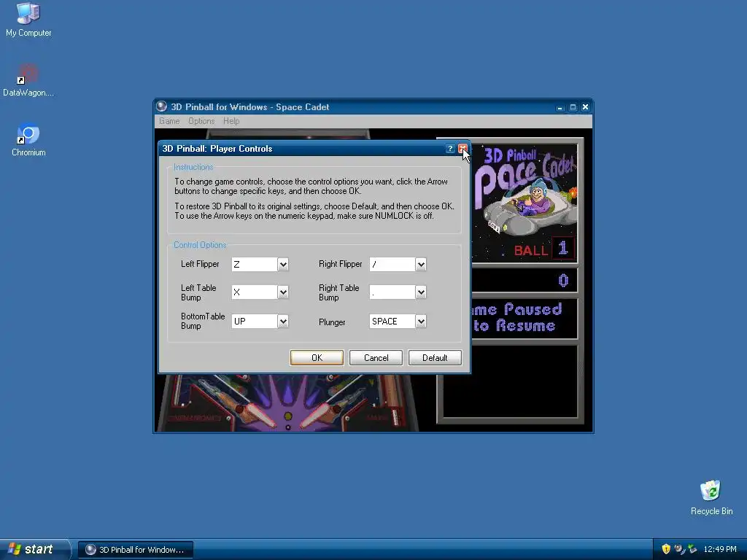Click the Cancel button
Image resolution: width=747 pixels, height=560 pixels.
tap(376, 357)
